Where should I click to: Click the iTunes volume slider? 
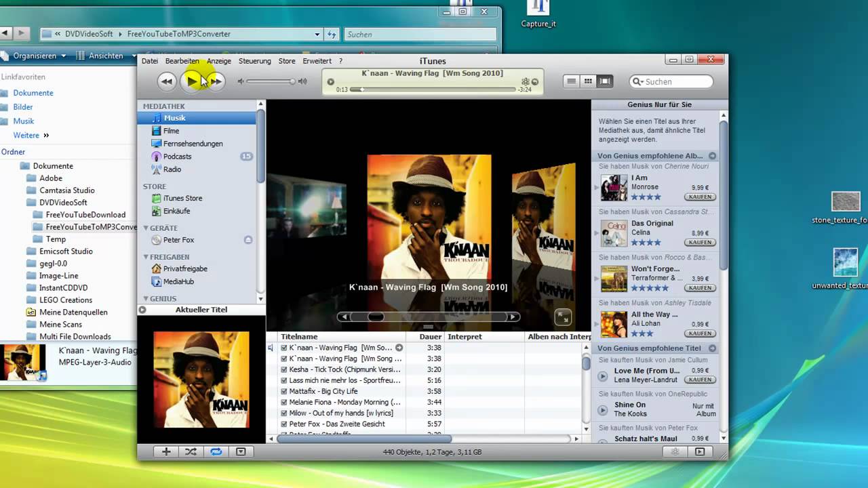pyautogui.click(x=271, y=81)
